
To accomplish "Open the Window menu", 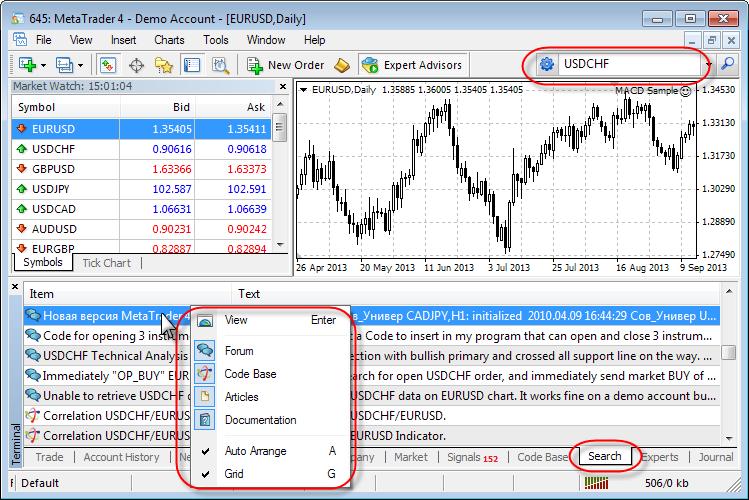I will click(266, 40).
